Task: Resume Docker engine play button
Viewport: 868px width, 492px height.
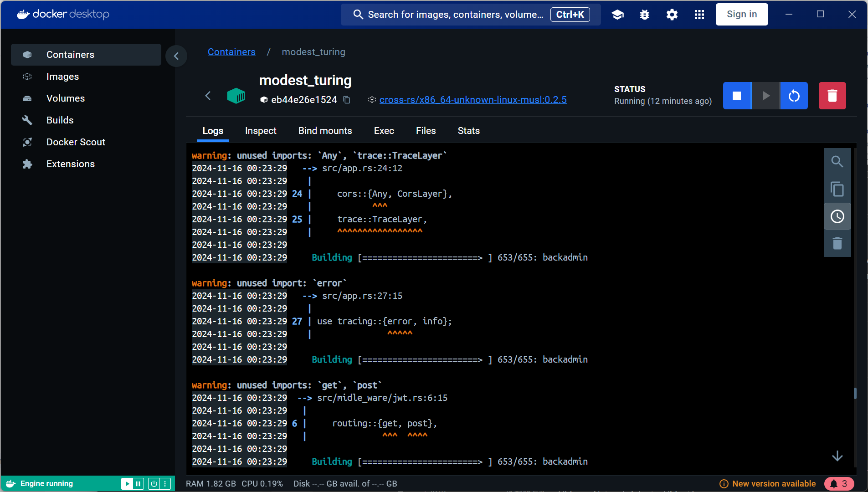Action: click(x=127, y=483)
